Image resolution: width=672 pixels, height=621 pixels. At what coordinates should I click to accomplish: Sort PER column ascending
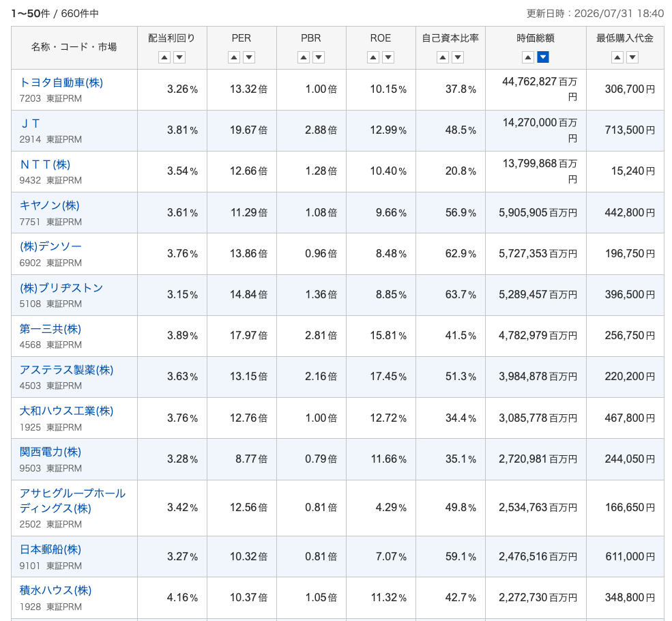pyautogui.click(x=233, y=57)
